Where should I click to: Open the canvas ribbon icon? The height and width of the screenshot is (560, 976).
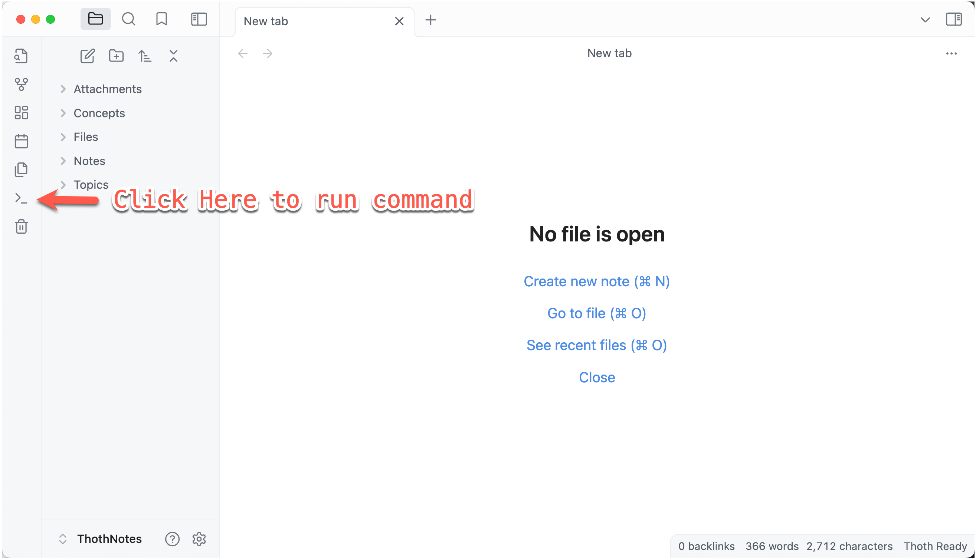[21, 113]
